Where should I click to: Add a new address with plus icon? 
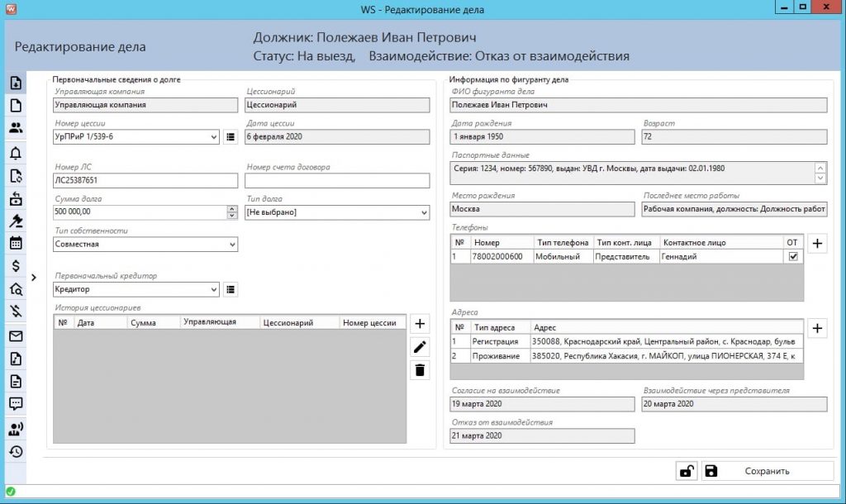pos(817,328)
